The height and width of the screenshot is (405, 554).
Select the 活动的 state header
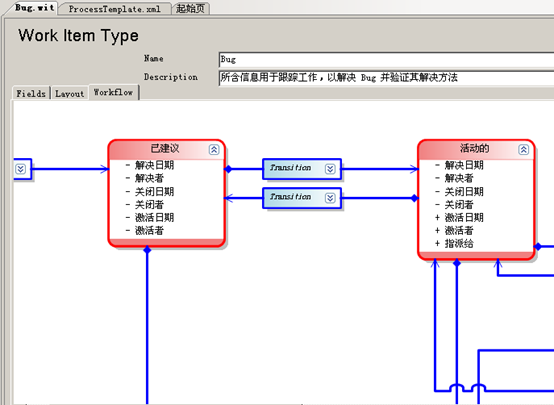point(475,149)
